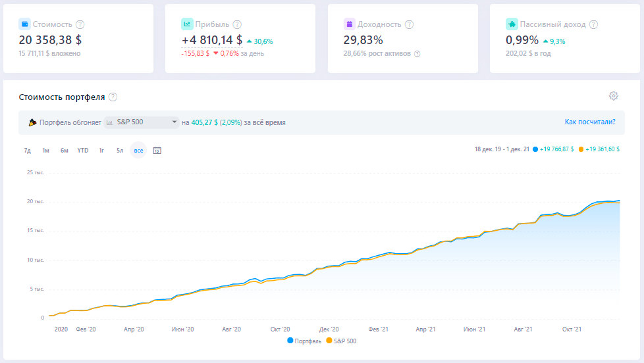Viewport: 644px width, 363px height.
Task: Click the help icon next to Пассивный доход
Action: point(593,24)
